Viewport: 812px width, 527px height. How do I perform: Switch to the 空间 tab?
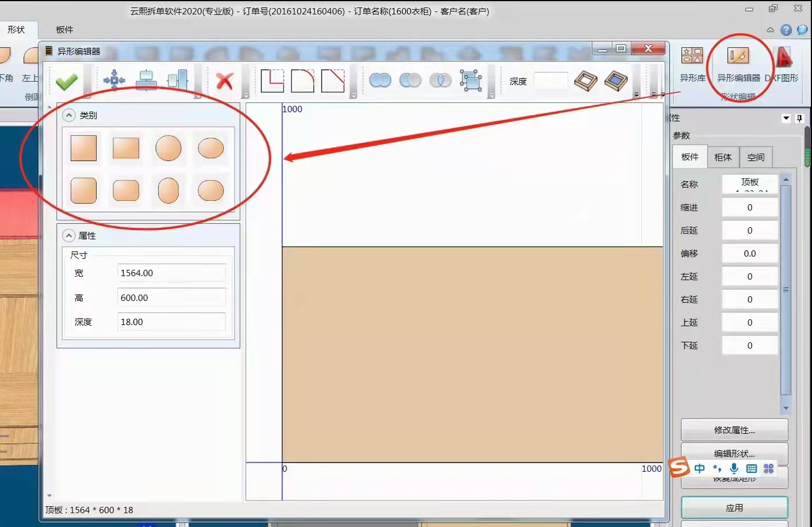click(x=756, y=157)
